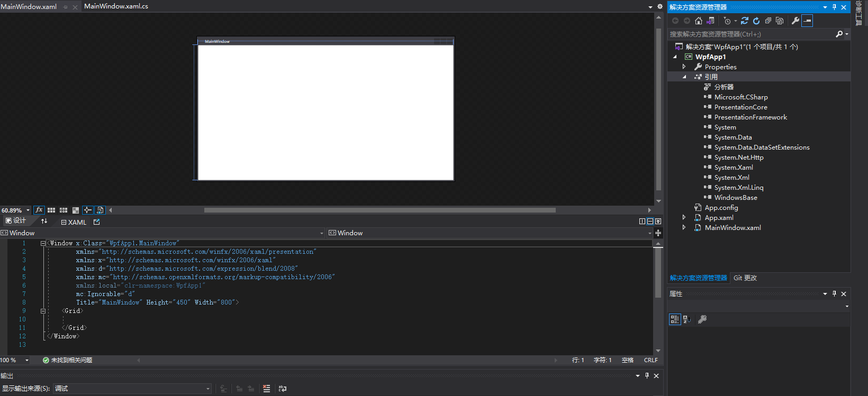The width and height of the screenshot is (868, 396).
Task: Toggle the designer effects (fx) button
Action: click(x=39, y=210)
